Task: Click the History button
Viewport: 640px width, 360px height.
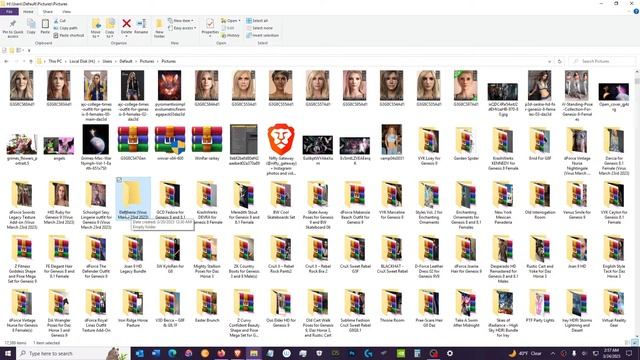Action: (231, 36)
